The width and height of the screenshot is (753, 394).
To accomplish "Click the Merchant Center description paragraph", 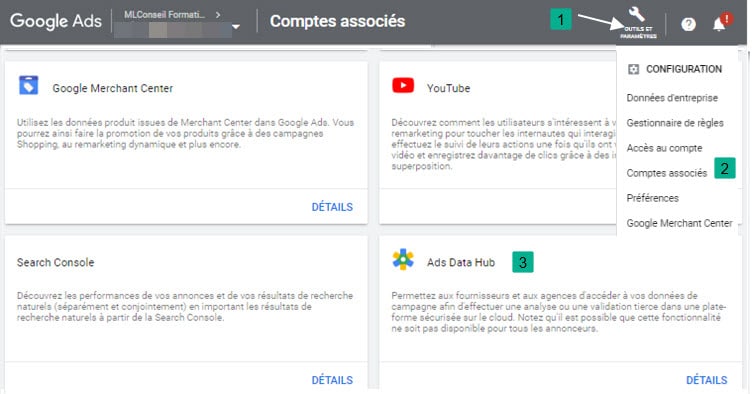I will click(185, 133).
